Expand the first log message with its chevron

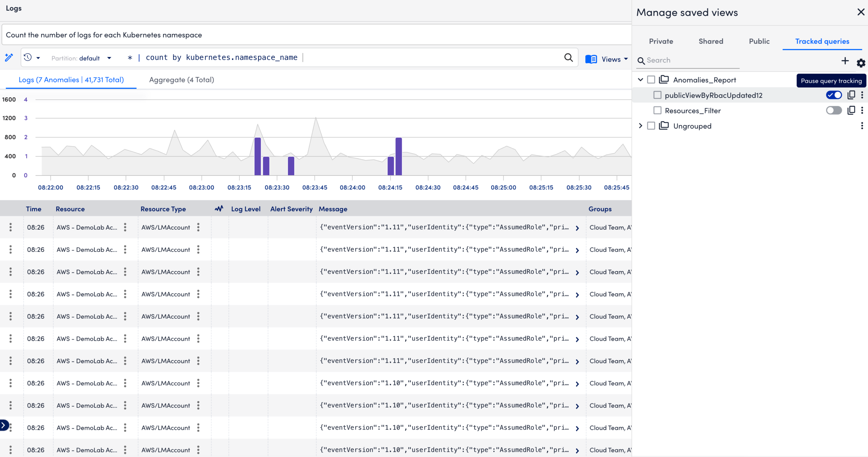point(577,228)
